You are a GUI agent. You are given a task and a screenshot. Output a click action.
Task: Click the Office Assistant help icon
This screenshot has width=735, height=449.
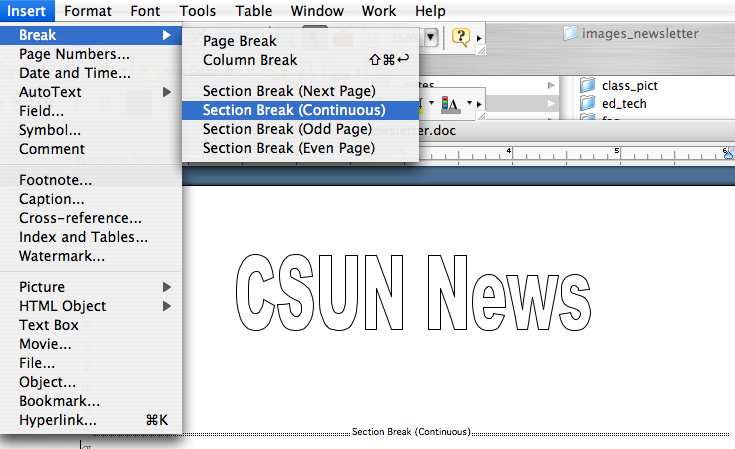coord(460,37)
